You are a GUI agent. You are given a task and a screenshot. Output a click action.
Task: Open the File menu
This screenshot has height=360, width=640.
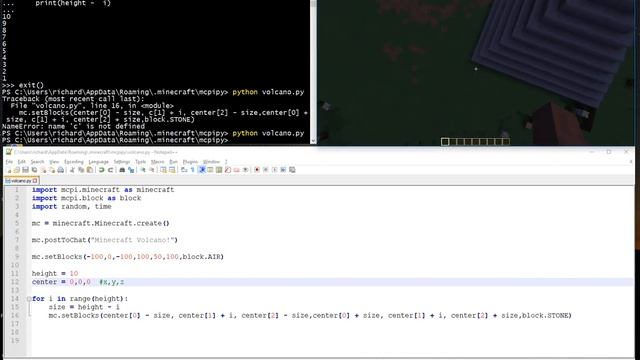coord(9,162)
